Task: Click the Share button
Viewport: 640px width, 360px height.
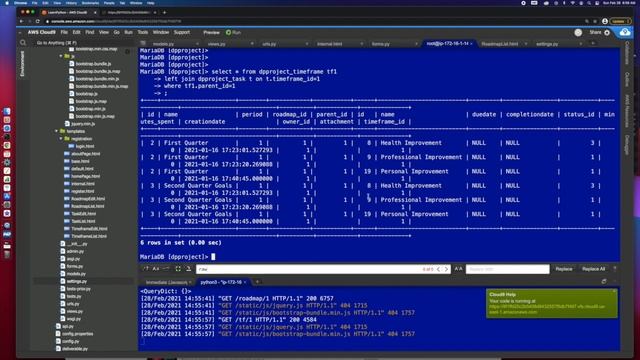Action: [x=595, y=32]
